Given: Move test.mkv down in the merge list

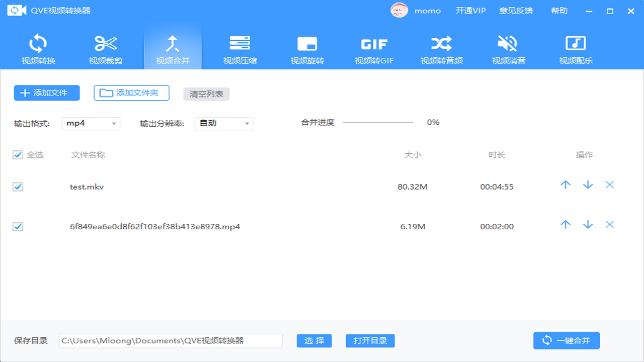Looking at the screenshot, I should tap(588, 185).
